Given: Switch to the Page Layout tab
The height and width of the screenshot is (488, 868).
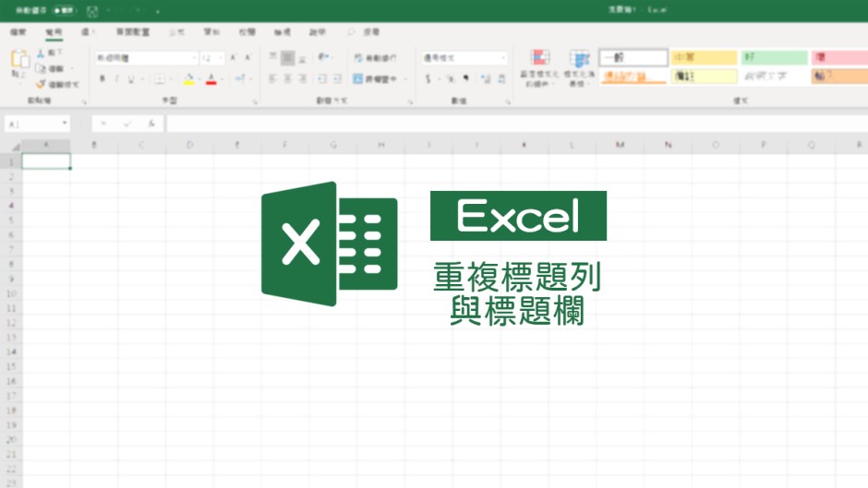Looking at the screenshot, I should (133, 31).
